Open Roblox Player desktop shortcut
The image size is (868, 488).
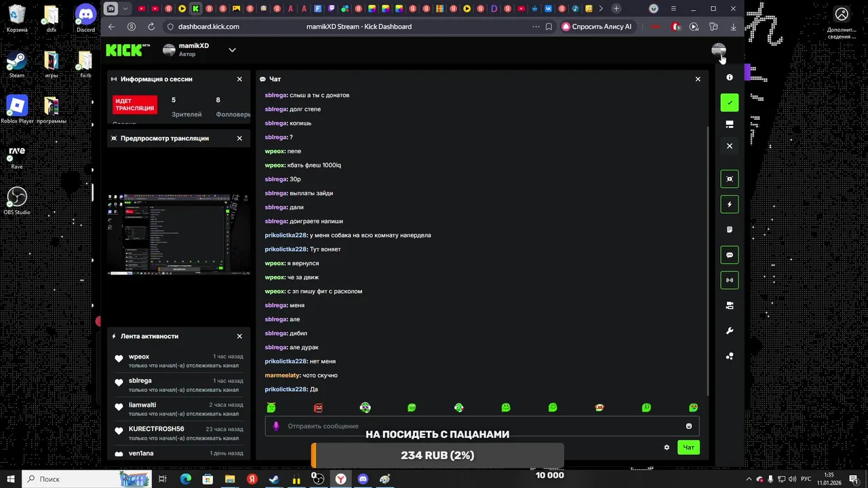point(17,109)
